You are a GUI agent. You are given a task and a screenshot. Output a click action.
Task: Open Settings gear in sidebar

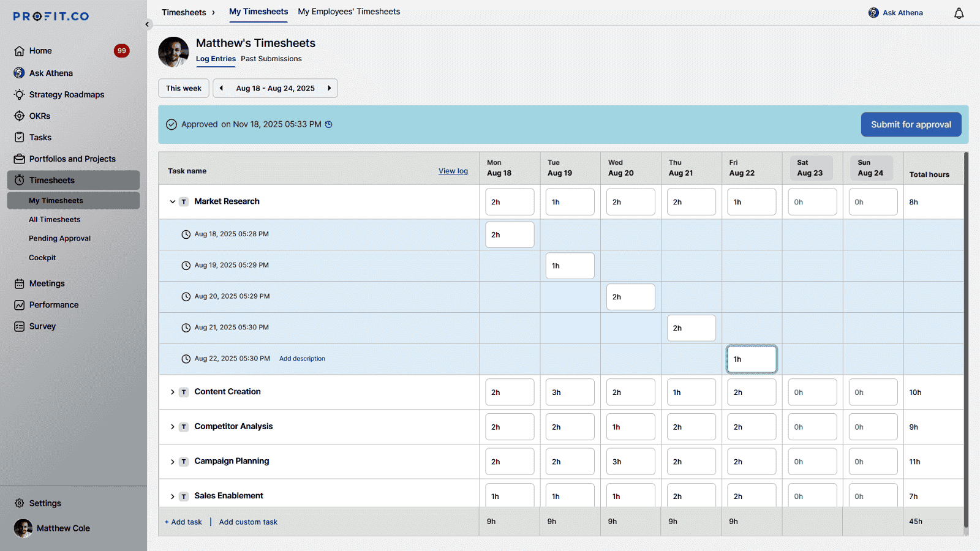point(20,503)
